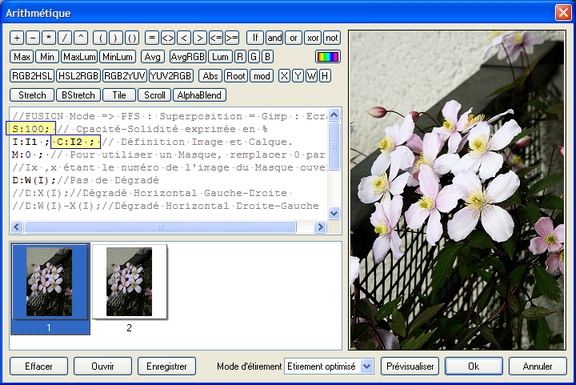Open the rainbow color picker
Screen dimensions: 576x385
click(328, 57)
